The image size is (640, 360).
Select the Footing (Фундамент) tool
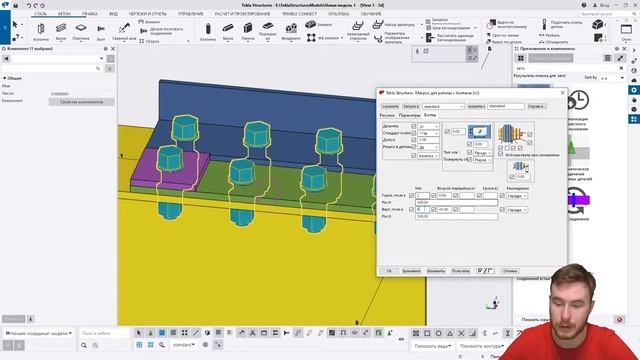[291, 31]
